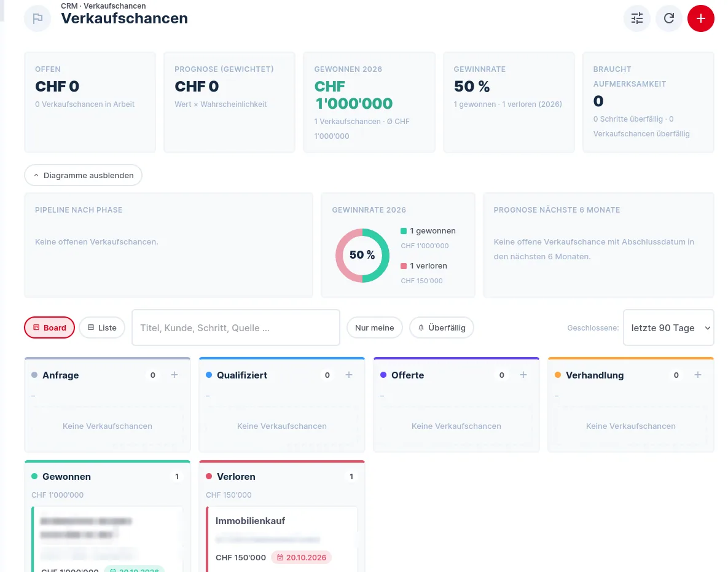Open the Immobilienkauf opportunity card
Viewport: 728px width, 572px height.
click(x=282, y=539)
